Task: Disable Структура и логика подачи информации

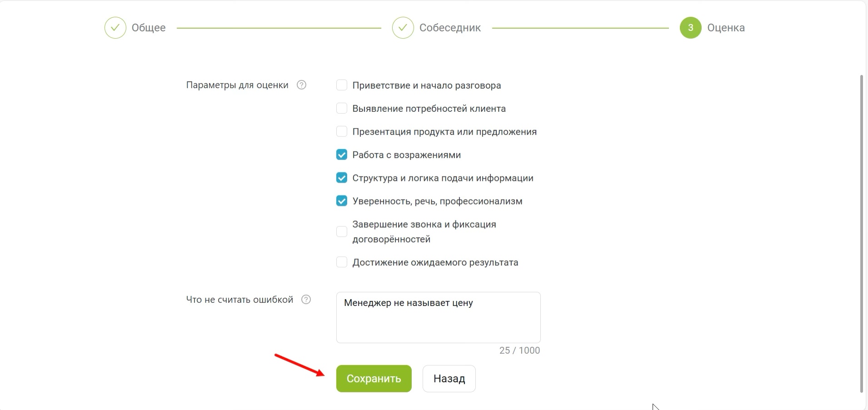Action: (x=342, y=178)
